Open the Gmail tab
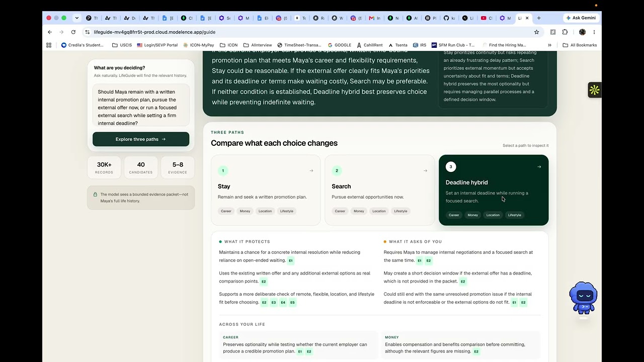644x362 pixels. click(374, 18)
